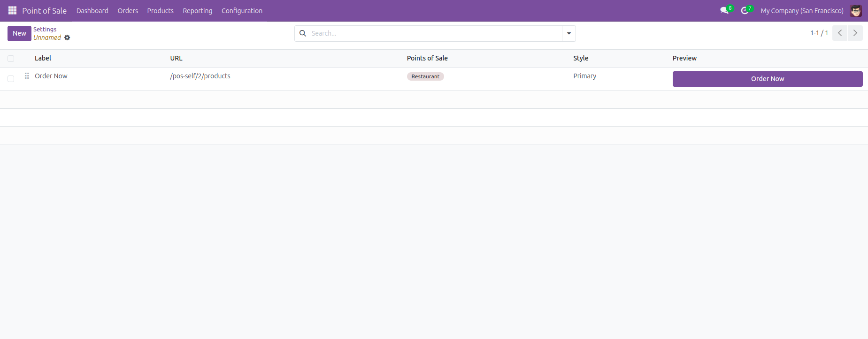The width and height of the screenshot is (868, 339).
Task: Open the Reporting menu
Action: (197, 11)
